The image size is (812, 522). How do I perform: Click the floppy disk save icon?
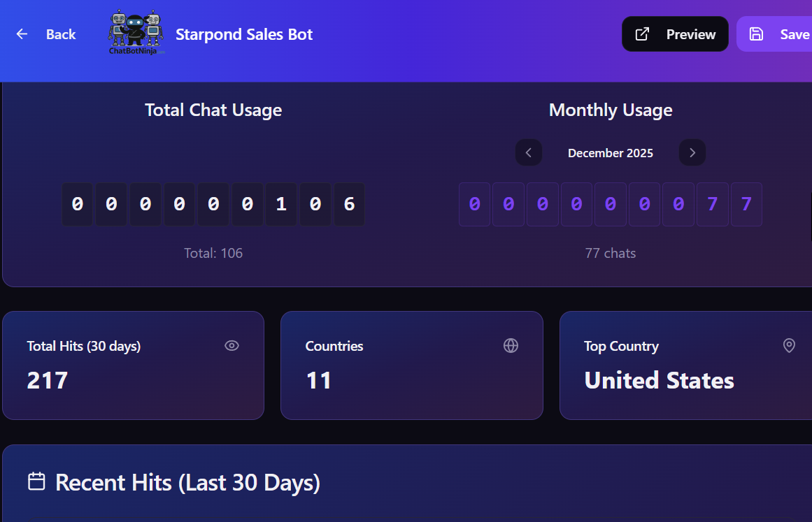[756, 34]
